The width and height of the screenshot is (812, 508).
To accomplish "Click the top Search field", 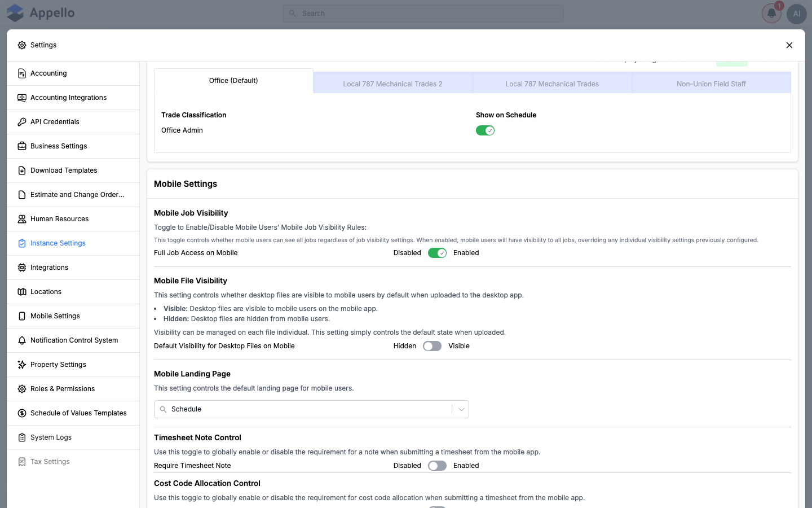I will [423, 14].
